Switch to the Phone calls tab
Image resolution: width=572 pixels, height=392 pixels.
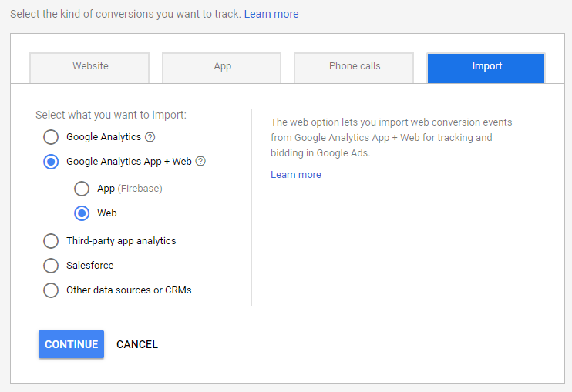click(354, 68)
